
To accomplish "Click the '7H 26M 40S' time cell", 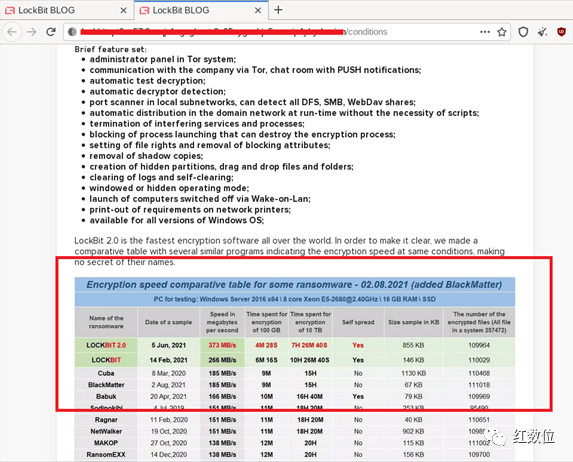I will [x=310, y=345].
